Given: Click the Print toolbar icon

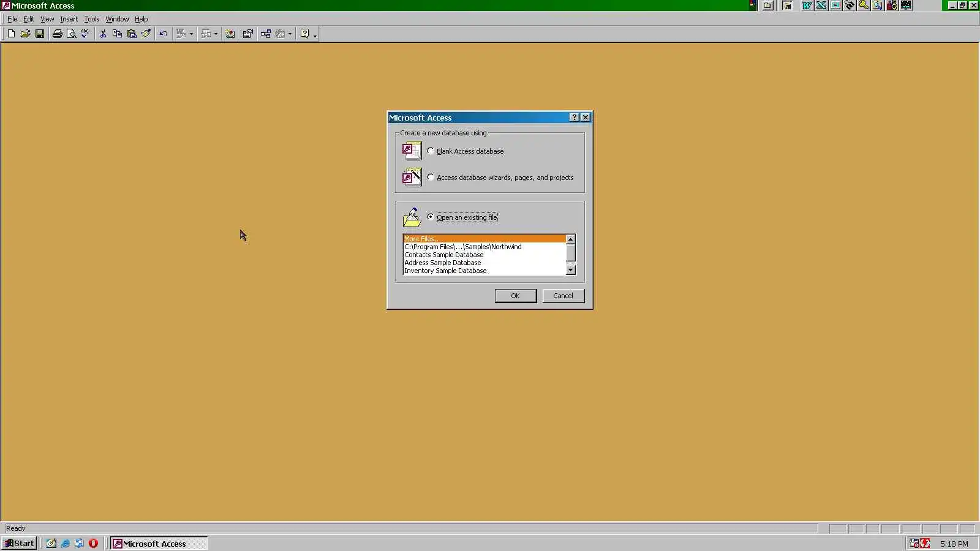Looking at the screenshot, I should [x=57, y=34].
